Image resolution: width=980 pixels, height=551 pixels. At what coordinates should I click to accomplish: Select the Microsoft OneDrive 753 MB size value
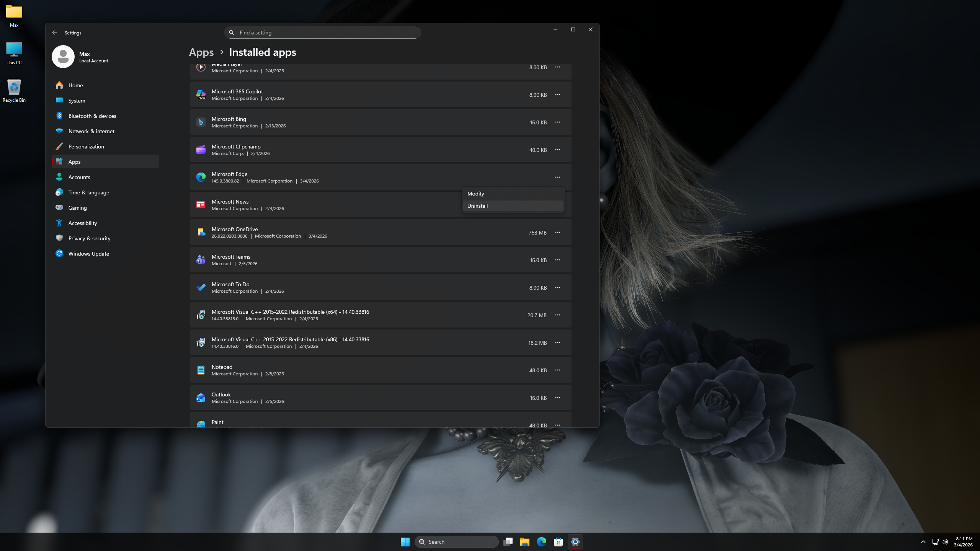pyautogui.click(x=537, y=233)
